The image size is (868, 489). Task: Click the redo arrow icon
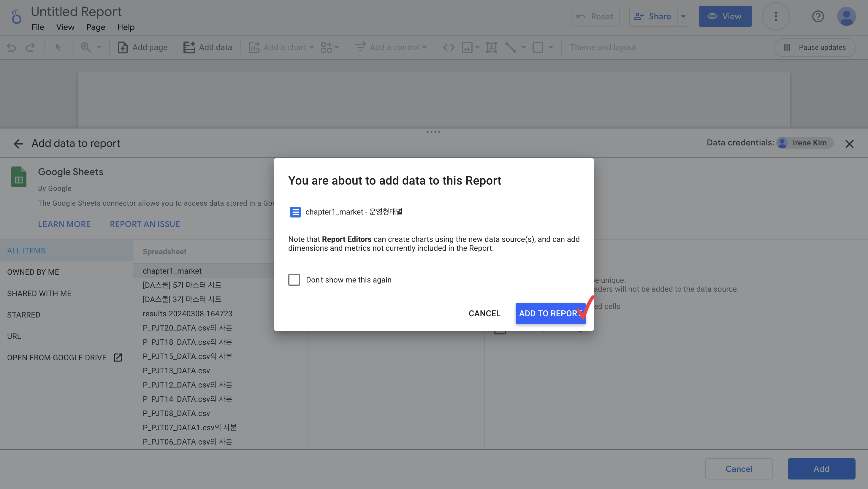point(30,47)
